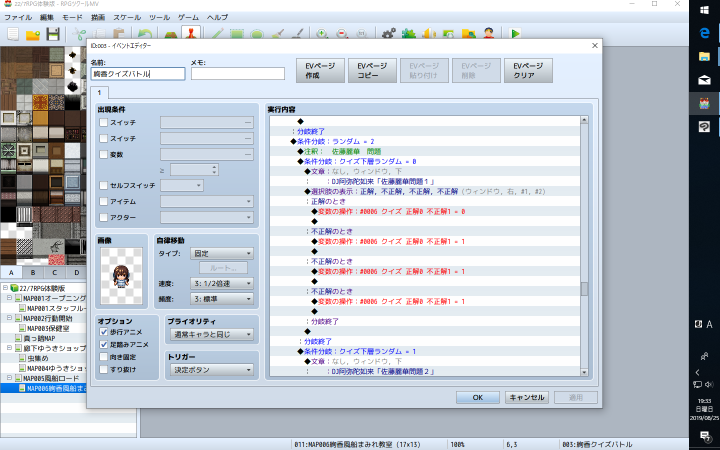This screenshot has width=720, height=450.
Task: Click the Save Project icon in toolbar
Action: 53,34
